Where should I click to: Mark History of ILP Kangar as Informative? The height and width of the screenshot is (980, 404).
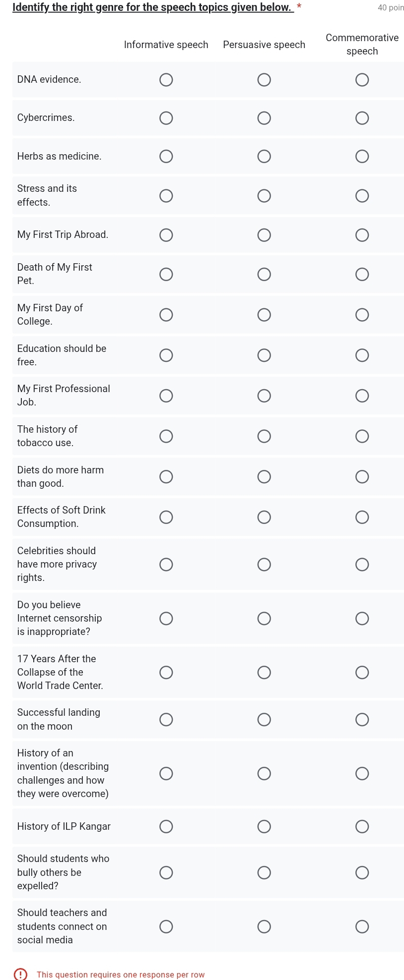[x=166, y=826]
